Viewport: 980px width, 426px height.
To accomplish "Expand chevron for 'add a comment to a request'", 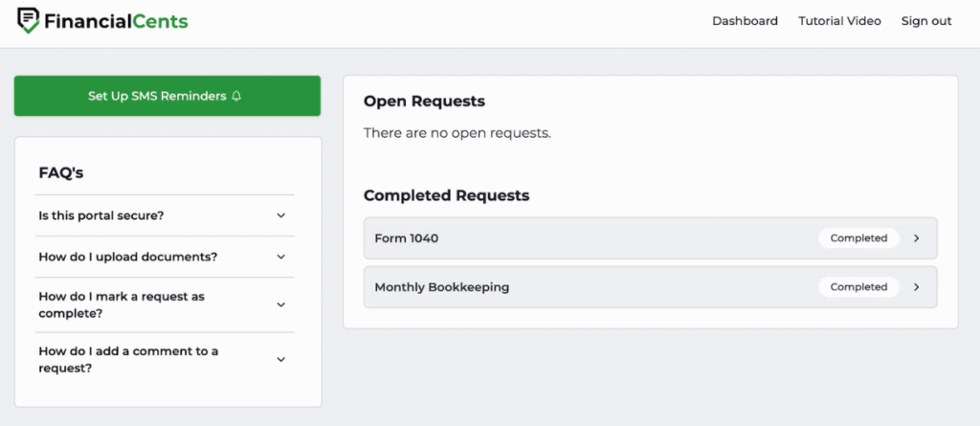I will tap(281, 360).
